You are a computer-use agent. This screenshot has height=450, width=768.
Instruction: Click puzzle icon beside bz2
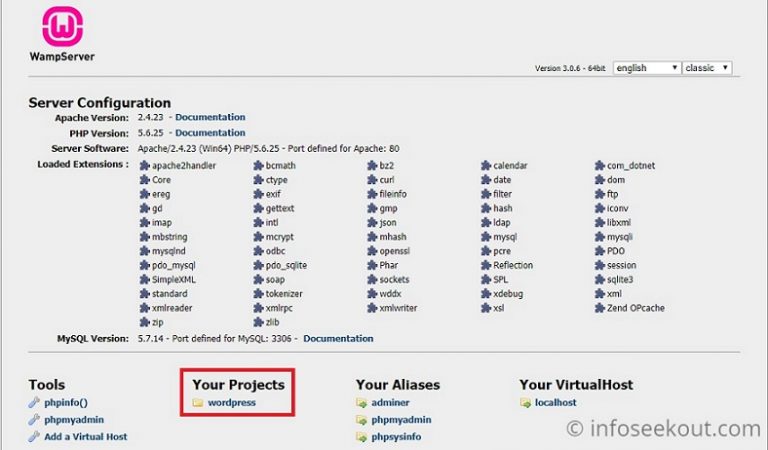[372, 166]
